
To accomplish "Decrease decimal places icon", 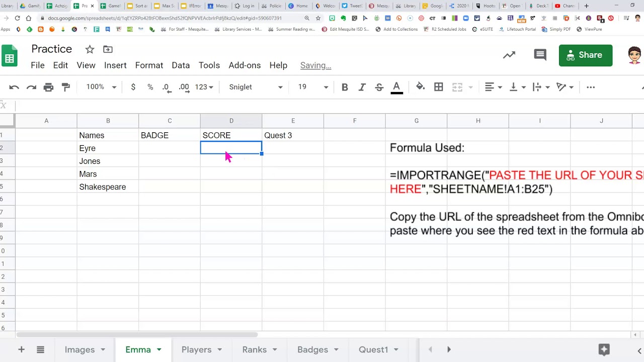I will (167, 87).
